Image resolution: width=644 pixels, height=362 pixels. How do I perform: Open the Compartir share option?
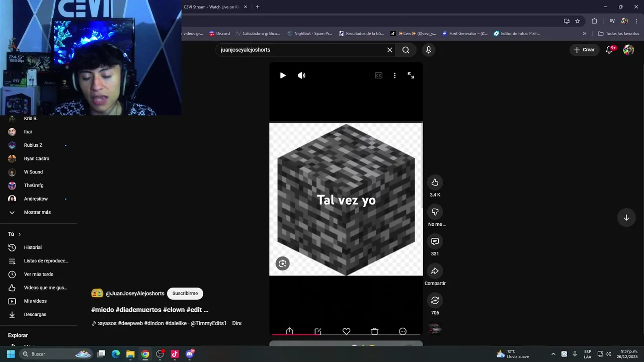tap(435, 271)
